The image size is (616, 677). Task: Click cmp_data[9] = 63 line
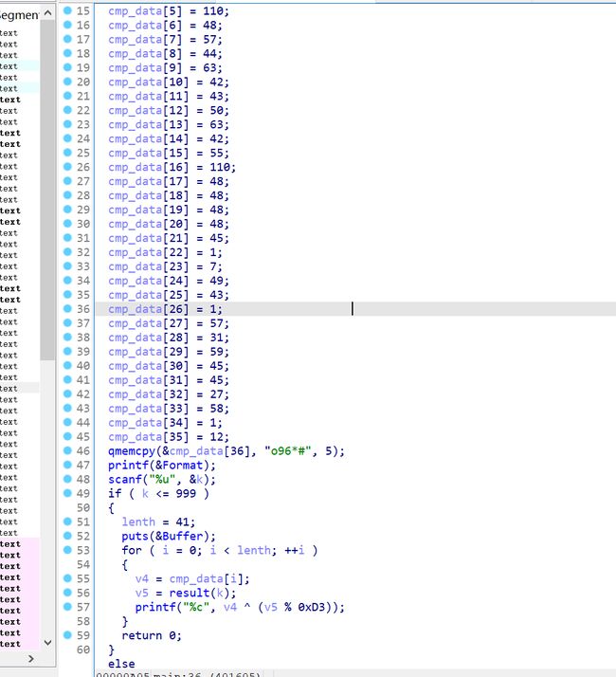click(x=165, y=67)
